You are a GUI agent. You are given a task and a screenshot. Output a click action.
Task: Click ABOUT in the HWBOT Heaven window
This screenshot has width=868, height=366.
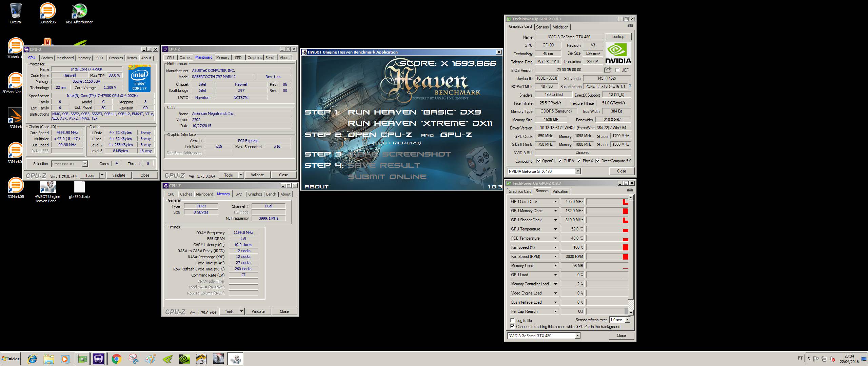pos(316,186)
